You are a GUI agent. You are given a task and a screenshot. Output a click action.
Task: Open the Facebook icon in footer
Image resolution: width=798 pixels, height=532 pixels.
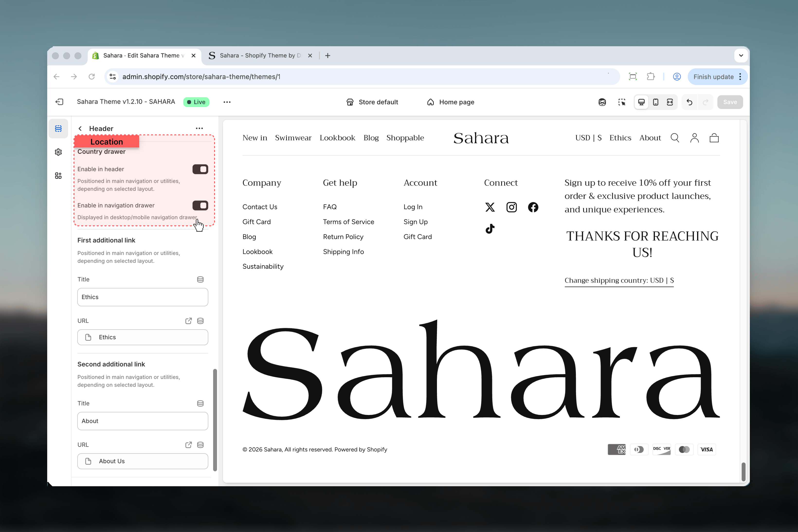tap(533, 207)
